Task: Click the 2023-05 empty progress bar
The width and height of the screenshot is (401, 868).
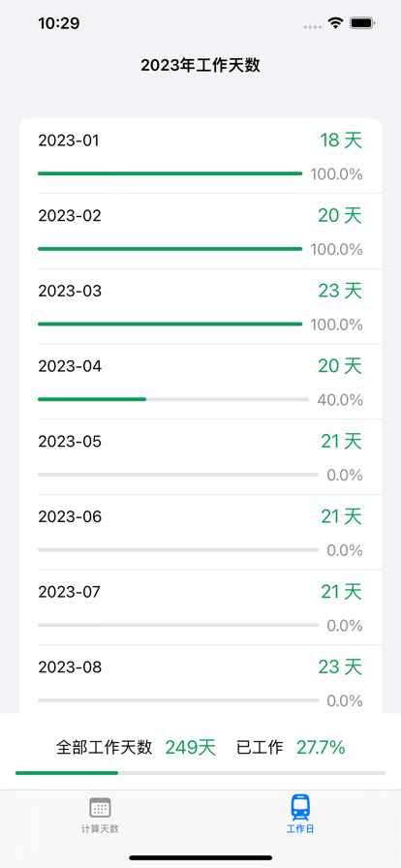Action: point(178,475)
